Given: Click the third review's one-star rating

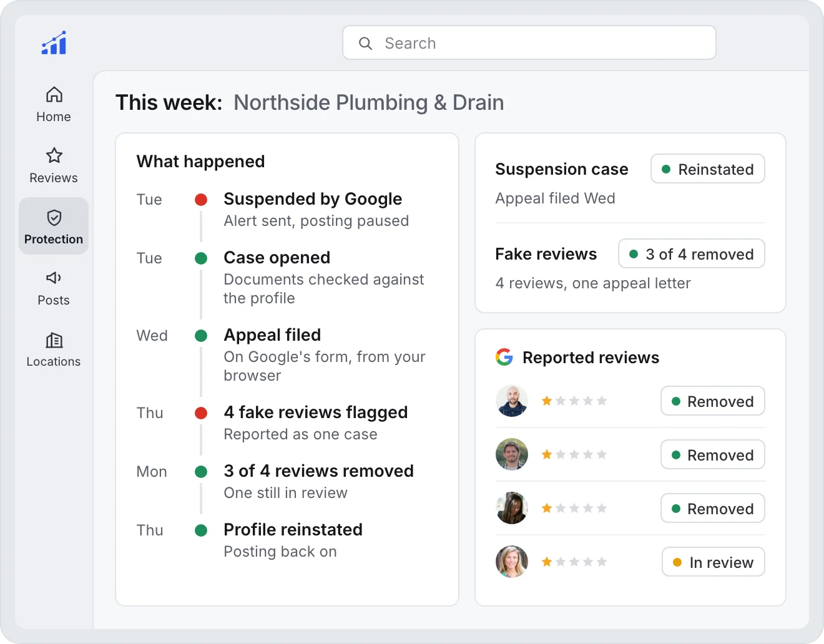Looking at the screenshot, I should coord(574,508).
